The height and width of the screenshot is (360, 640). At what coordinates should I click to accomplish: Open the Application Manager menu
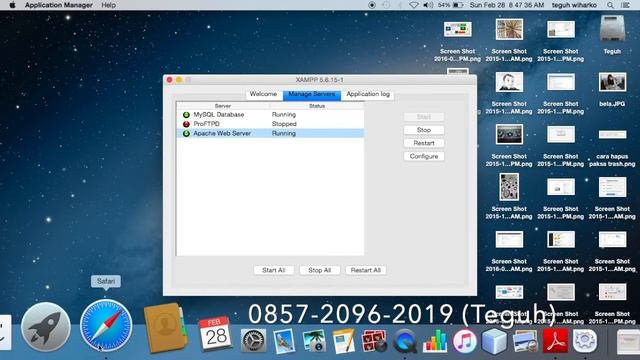(x=59, y=5)
